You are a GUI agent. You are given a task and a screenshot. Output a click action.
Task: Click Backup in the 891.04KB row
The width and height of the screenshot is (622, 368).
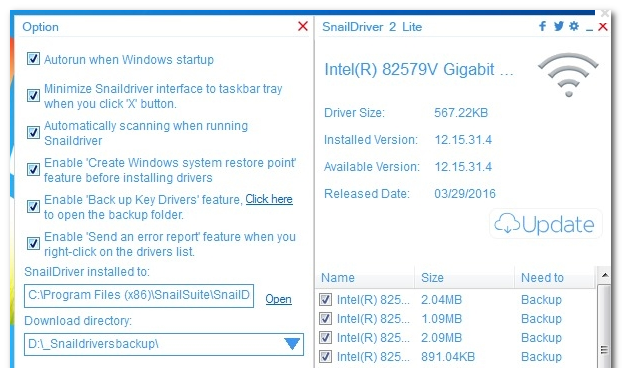click(x=541, y=356)
